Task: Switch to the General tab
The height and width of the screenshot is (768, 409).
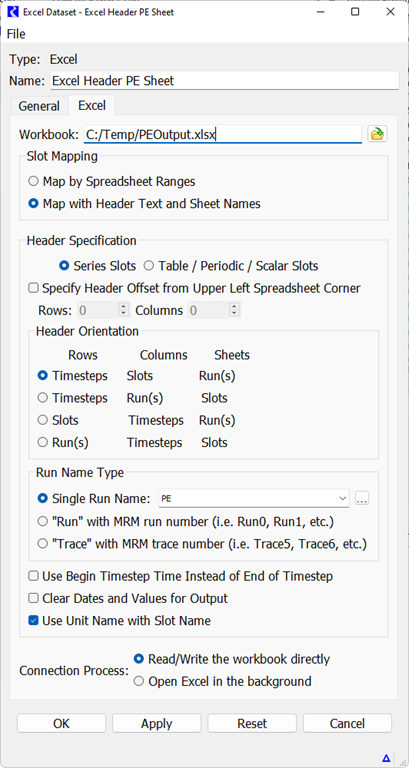Action: pyautogui.click(x=39, y=106)
